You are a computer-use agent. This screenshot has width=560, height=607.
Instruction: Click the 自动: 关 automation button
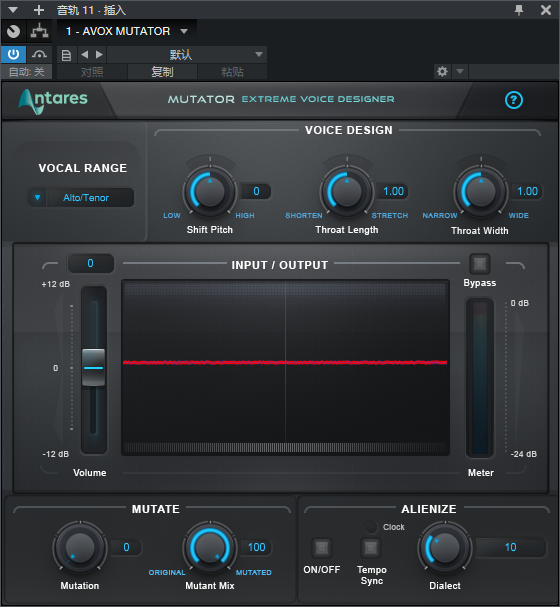(26, 72)
